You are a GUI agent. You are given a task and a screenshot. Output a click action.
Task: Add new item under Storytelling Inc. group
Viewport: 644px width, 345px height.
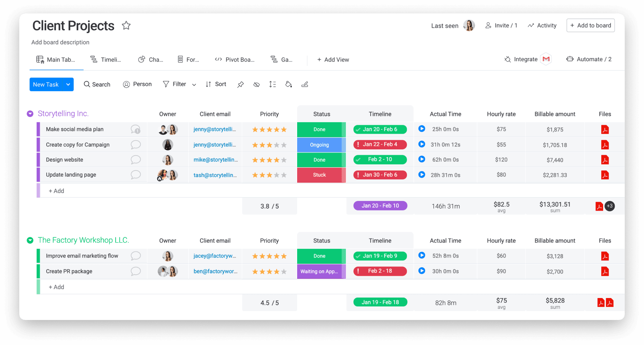(x=56, y=191)
